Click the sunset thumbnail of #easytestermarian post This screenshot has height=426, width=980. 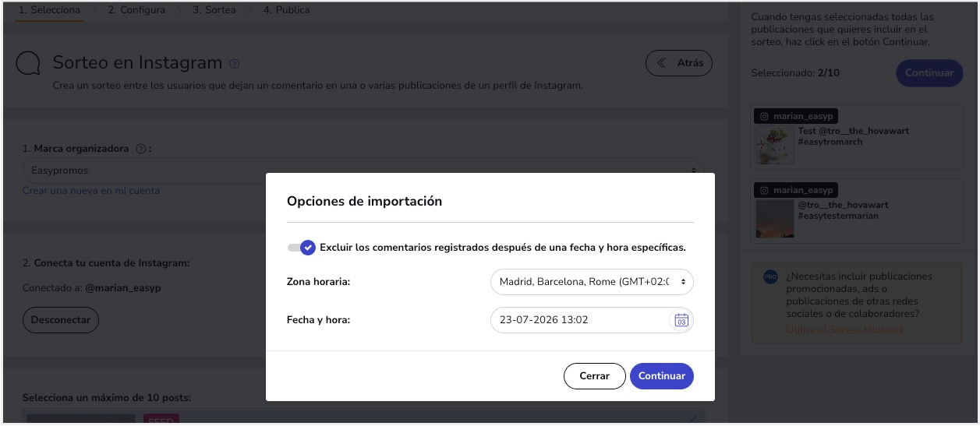tap(775, 218)
